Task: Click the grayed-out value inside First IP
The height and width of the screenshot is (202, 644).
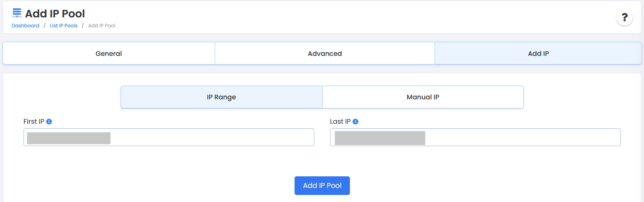Action: pos(69,138)
